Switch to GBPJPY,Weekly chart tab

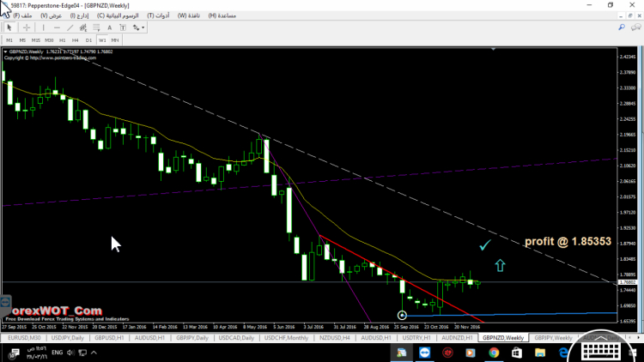[553, 338]
